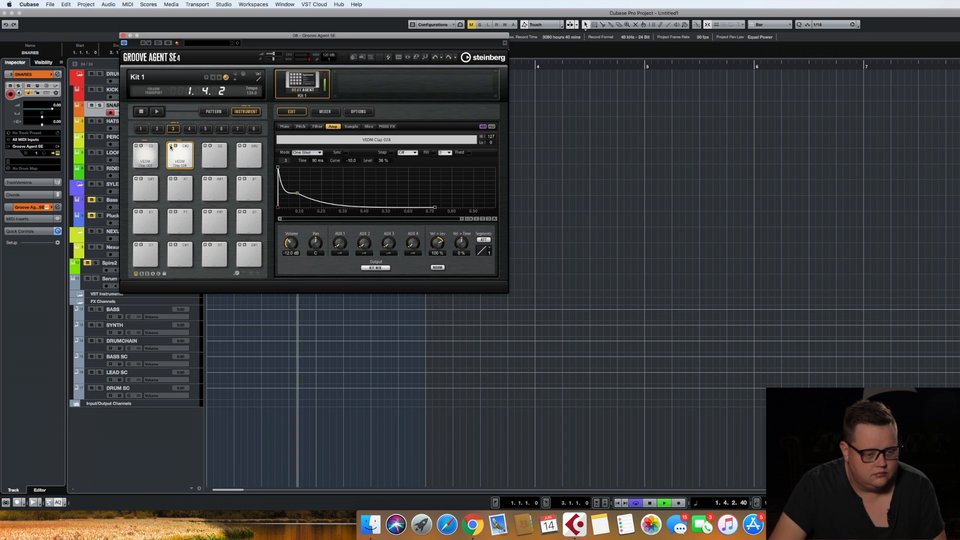Play the Groove Agent pattern

tap(156, 111)
